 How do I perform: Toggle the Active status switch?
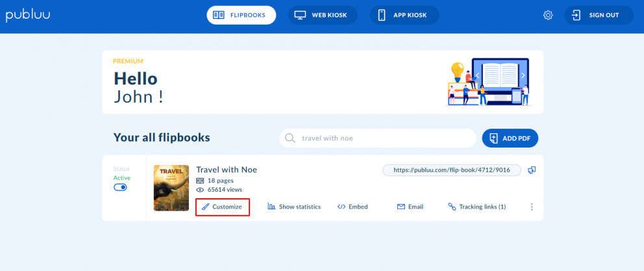click(120, 187)
